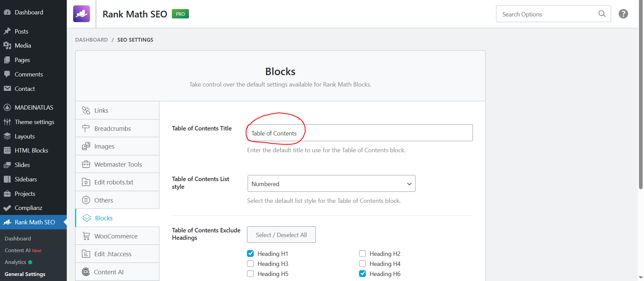Click the MADEINATLAS logo icon

pyautogui.click(x=7, y=108)
